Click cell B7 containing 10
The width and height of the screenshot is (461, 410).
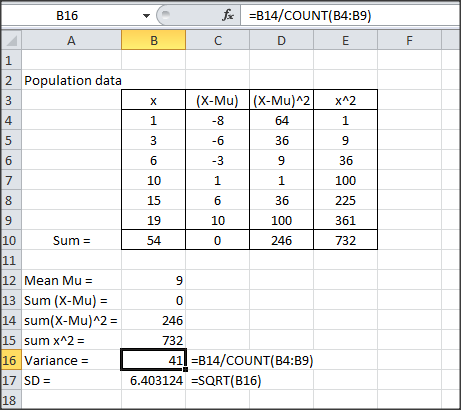click(153, 180)
